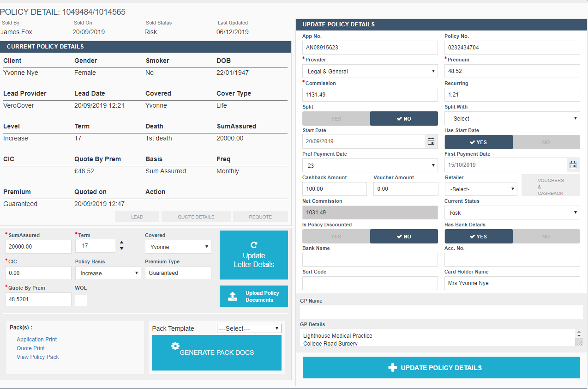Open the Start Date calendar picker
This screenshot has width=588, height=389.
coord(431,141)
